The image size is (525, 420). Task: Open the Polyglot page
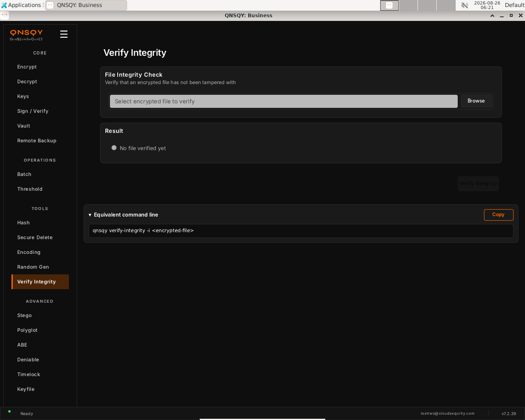(40, 330)
